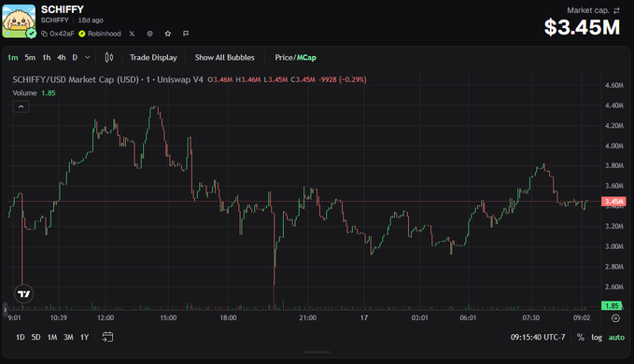Open Trade Display options
This screenshot has width=634, height=364.
point(153,57)
